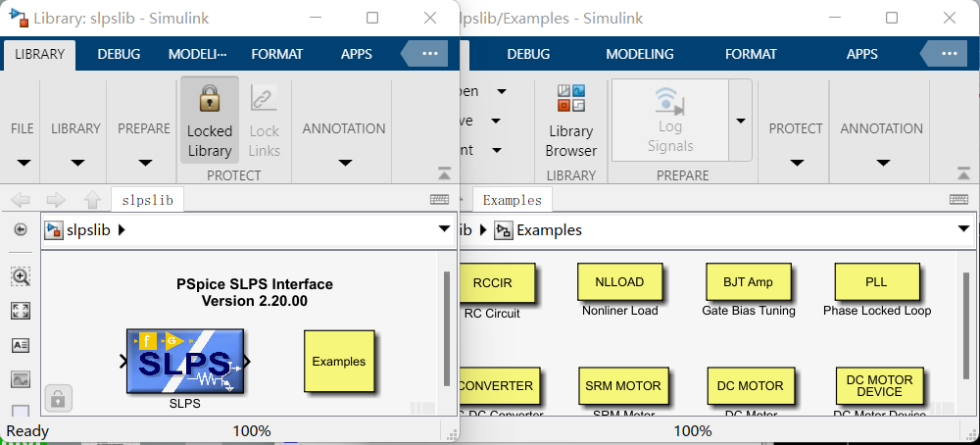
Task: Click the Fit to View palette icon
Action: point(21,311)
